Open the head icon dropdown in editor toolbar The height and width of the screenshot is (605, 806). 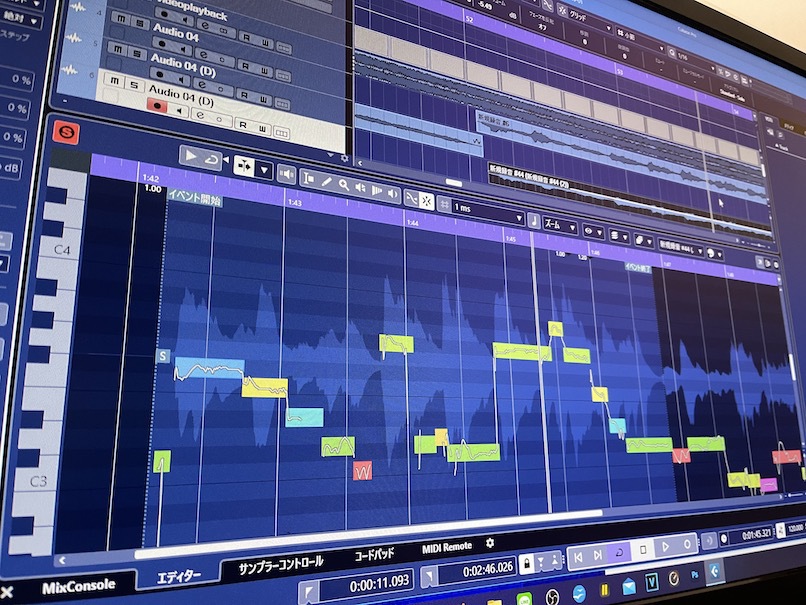pos(715,253)
